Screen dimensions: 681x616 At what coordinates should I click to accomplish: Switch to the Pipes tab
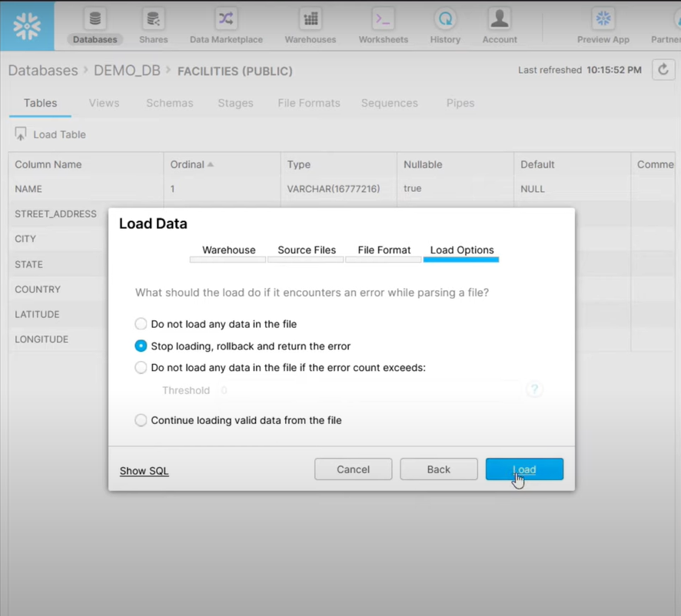click(460, 103)
